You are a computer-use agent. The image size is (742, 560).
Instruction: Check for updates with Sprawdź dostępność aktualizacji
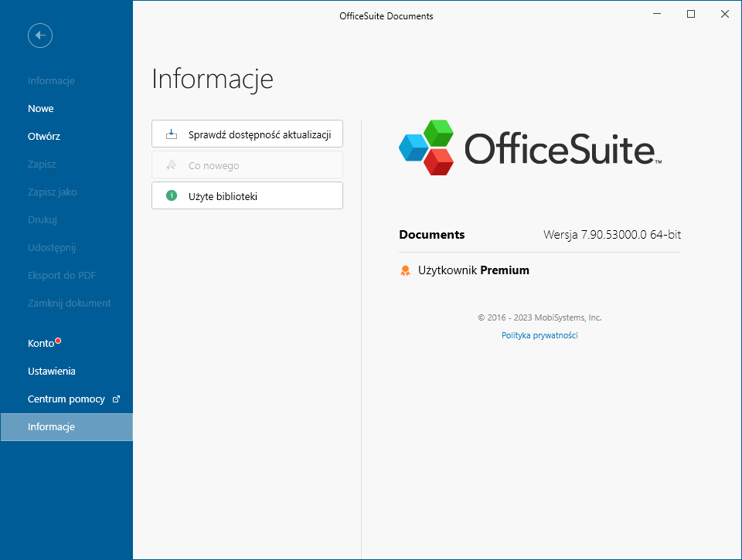(247, 134)
